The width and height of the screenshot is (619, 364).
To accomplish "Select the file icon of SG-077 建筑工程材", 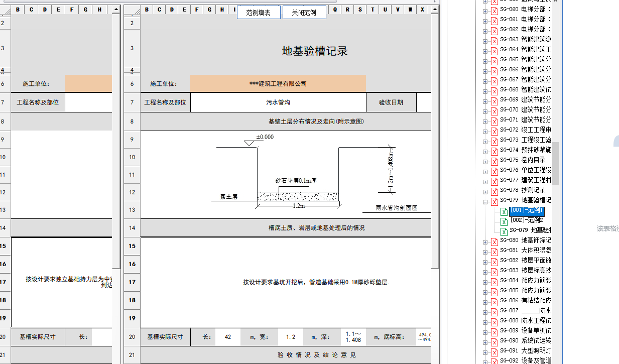I will pyautogui.click(x=494, y=181).
